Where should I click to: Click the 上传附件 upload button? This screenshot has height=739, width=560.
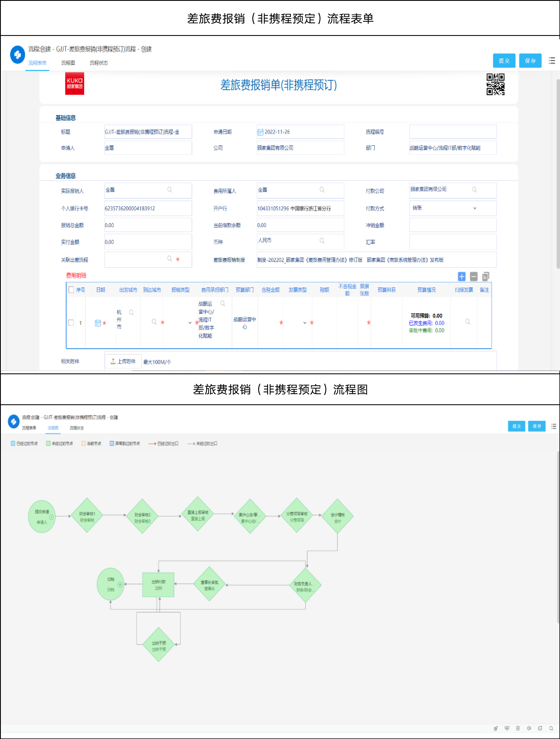[x=123, y=361]
